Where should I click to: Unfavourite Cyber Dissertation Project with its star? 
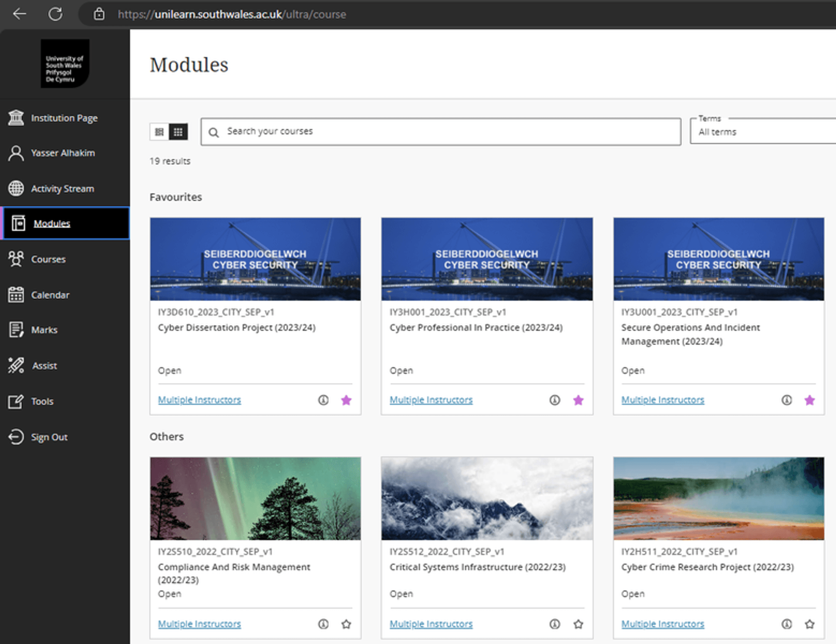(x=346, y=400)
